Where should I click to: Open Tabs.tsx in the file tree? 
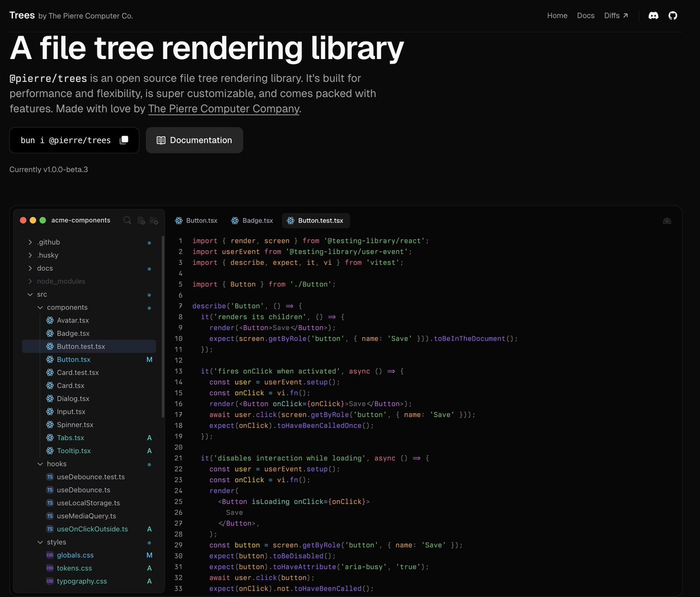point(89,438)
